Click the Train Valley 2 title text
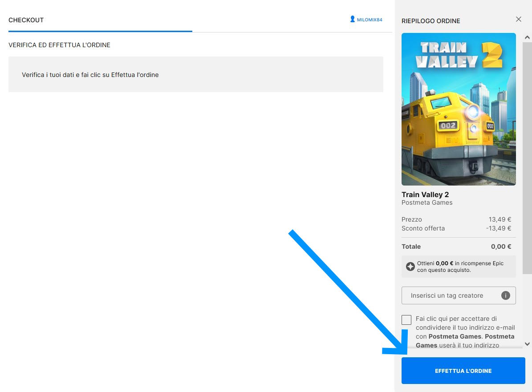Image resolution: width=532 pixels, height=392 pixels. point(425,194)
